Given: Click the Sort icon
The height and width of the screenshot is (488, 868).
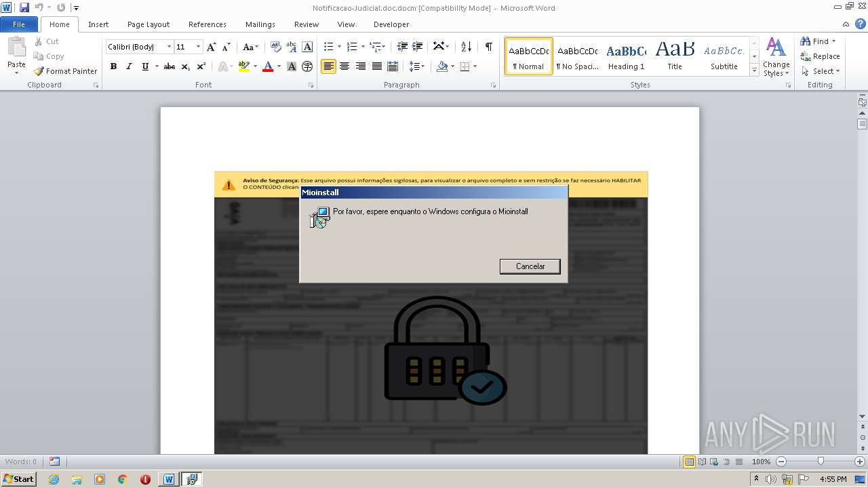Looking at the screenshot, I should 466,47.
